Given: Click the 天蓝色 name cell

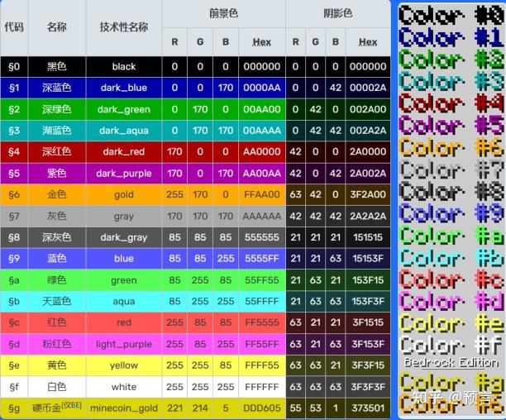Looking at the screenshot, I should click(x=57, y=301).
